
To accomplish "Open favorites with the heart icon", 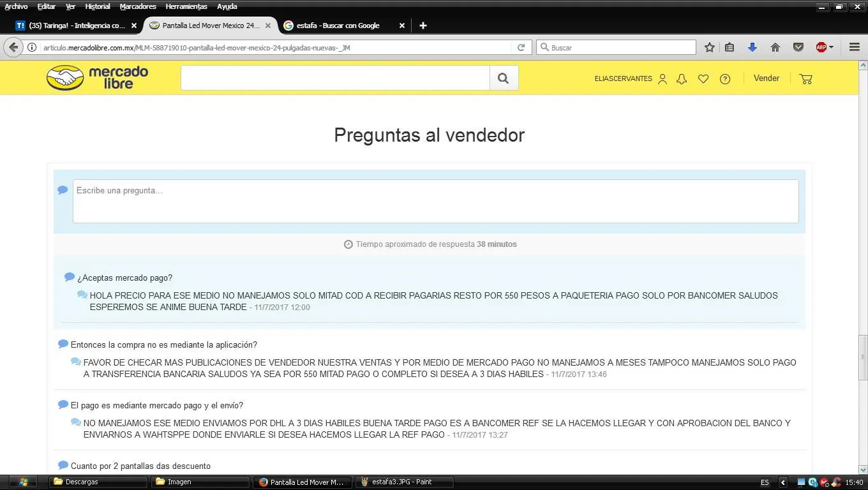I will (x=703, y=79).
